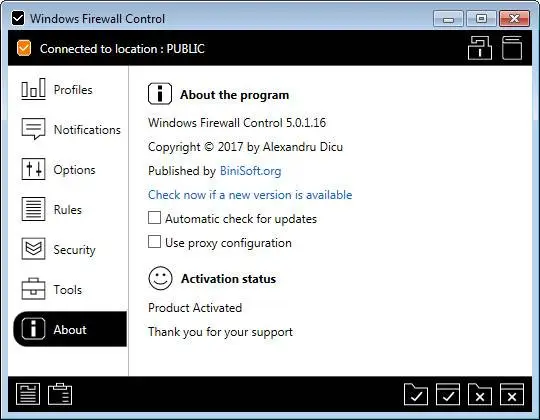This screenshot has width=540, height=420.
Task: Toggle the orange connection status checkbox
Action: 24,48
